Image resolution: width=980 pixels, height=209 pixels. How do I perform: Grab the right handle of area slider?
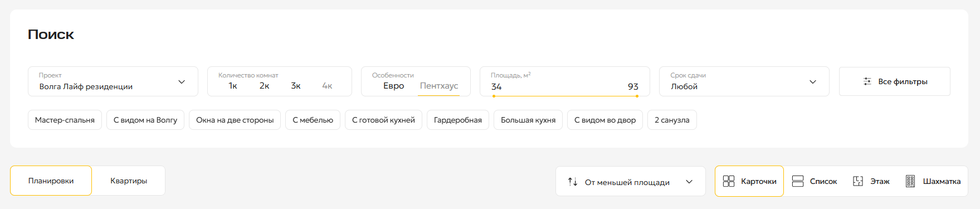[637, 96]
